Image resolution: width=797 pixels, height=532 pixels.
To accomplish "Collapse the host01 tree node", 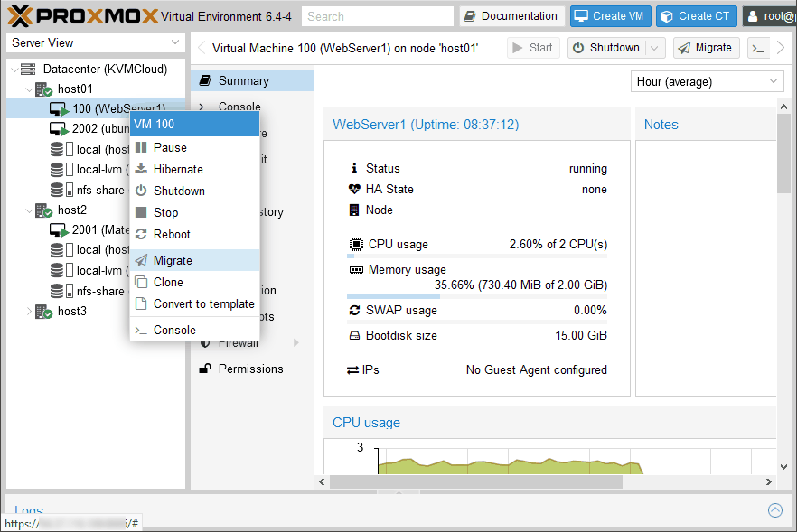I will click(x=29, y=89).
